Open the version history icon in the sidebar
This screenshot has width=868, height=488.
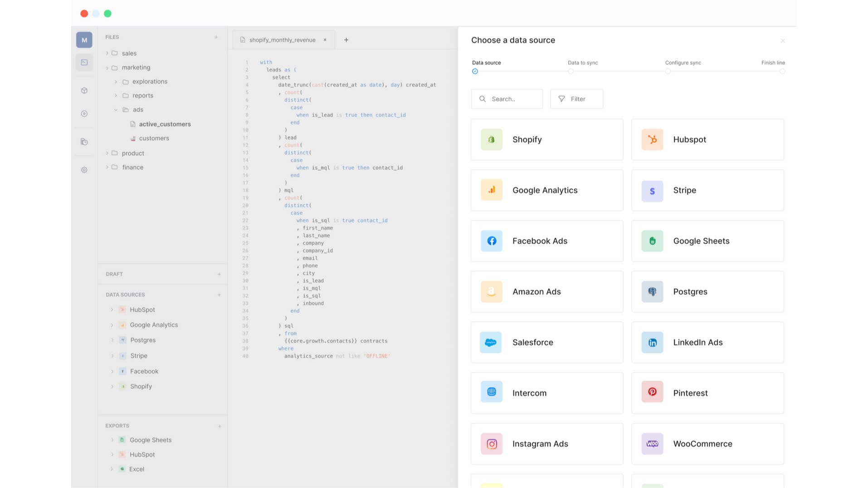coord(84,142)
